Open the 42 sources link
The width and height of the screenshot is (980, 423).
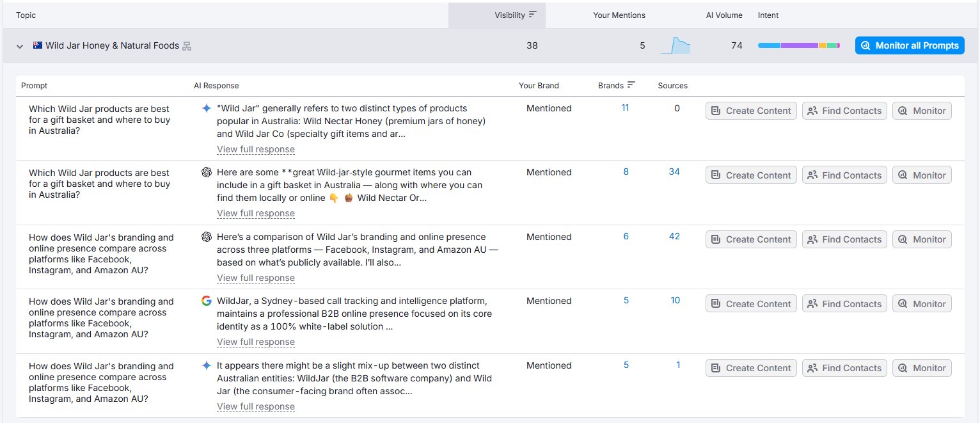[674, 236]
